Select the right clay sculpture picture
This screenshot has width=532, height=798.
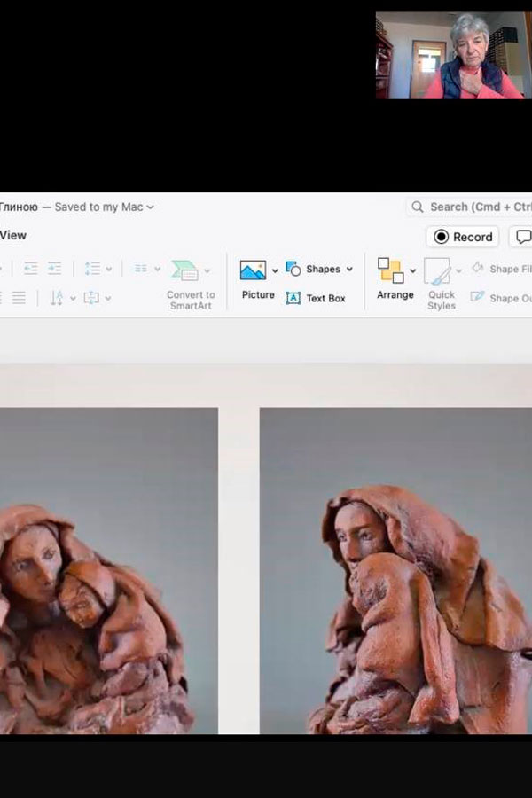click(x=395, y=570)
